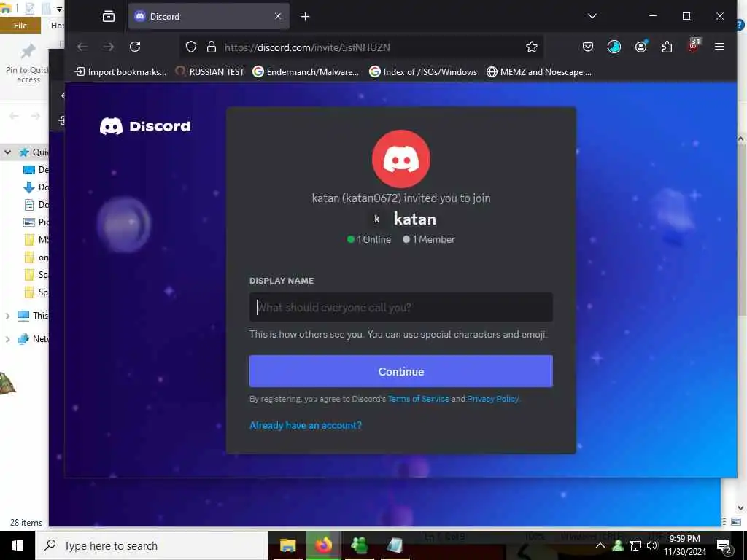Open the Firefox account icon
This screenshot has width=747, height=560.
[x=641, y=47]
